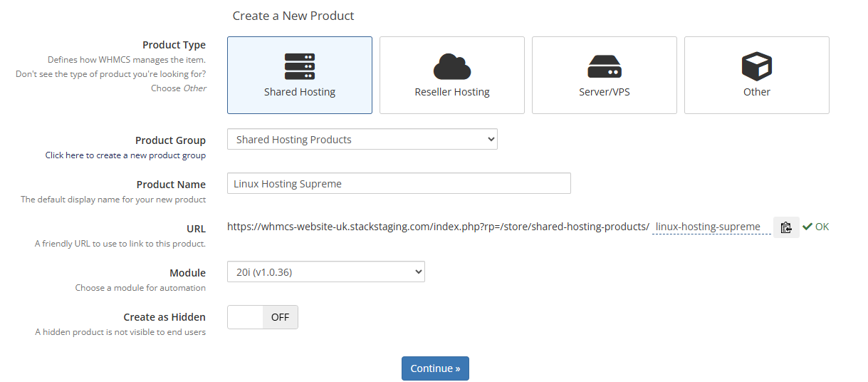Select the Shared Hosting text label
Image resolution: width=868 pixels, height=382 pixels.
click(300, 92)
